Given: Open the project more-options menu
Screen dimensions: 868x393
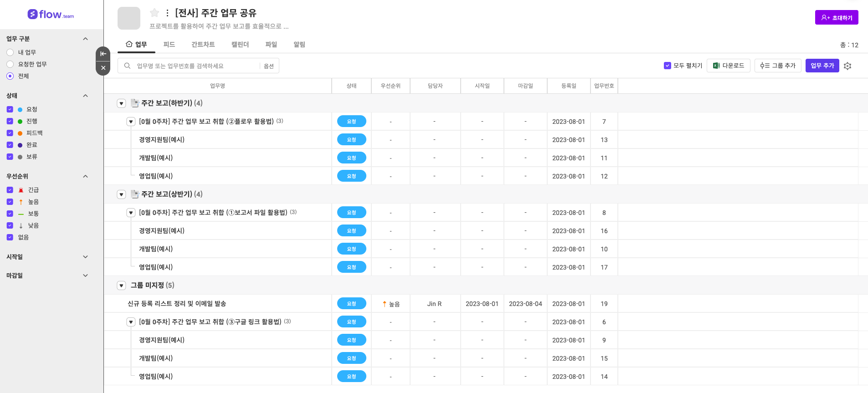Looking at the screenshot, I should (167, 13).
